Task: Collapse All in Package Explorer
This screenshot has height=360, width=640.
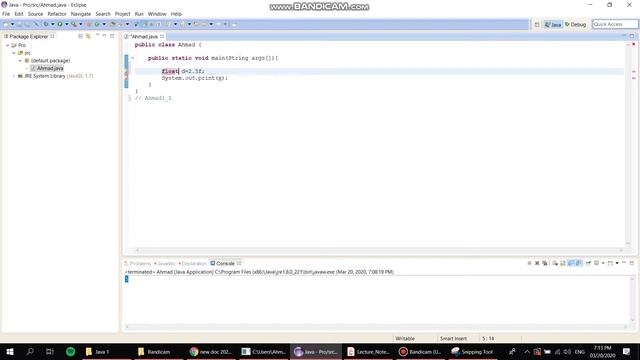Action: 80,36
